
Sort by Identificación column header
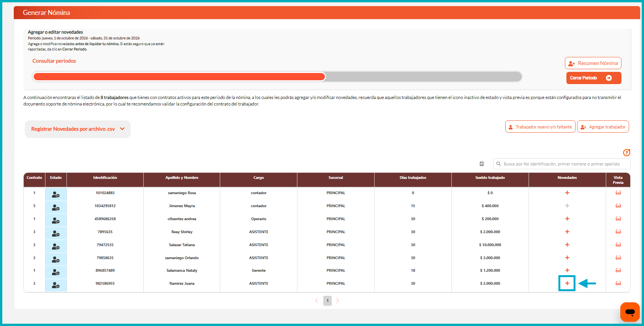click(105, 178)
